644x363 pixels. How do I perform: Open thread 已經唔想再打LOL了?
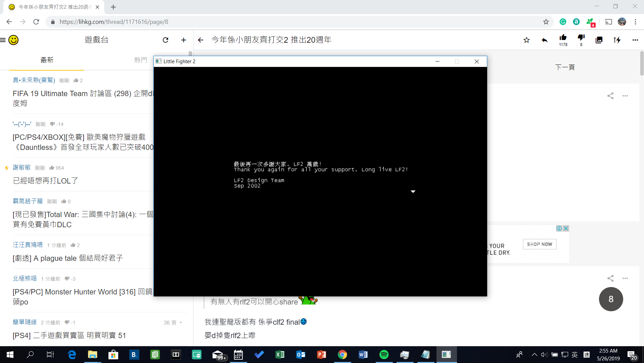(x=45, y=181)
